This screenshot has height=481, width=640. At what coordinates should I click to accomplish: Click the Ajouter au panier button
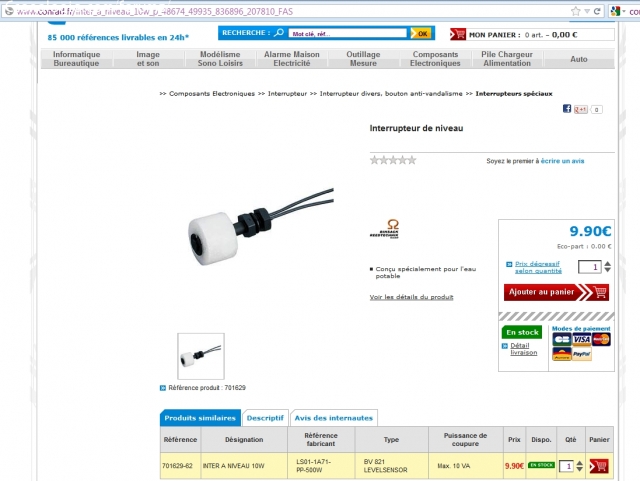point(556,292)
